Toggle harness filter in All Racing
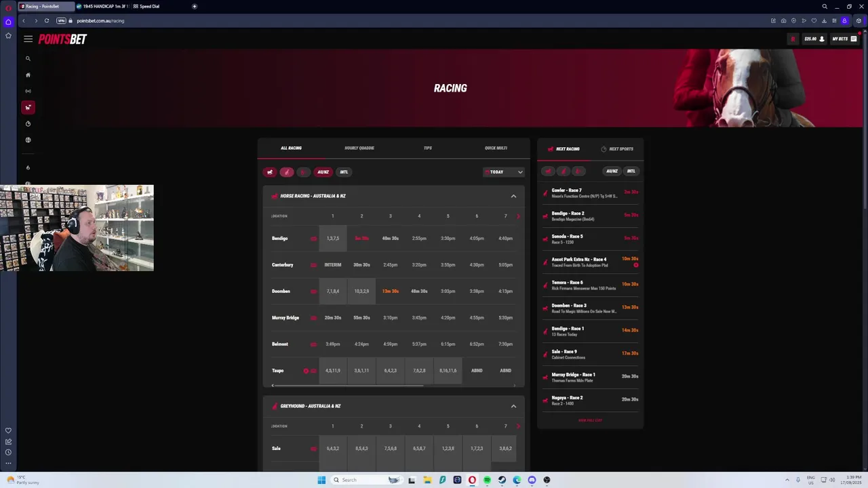868x488 pixels. [x=303, y=172]
